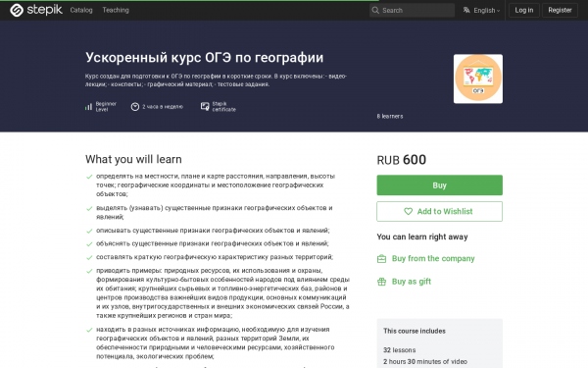Click the gift box icon
The height and width of the screenshot is (368, 588).
[x=381, y=282]
